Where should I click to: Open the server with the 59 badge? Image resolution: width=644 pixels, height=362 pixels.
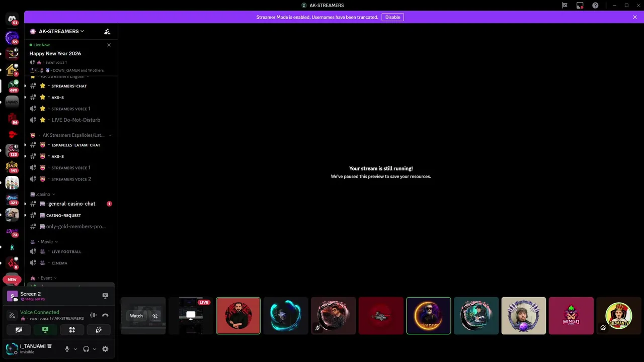[x=12, y=37]
